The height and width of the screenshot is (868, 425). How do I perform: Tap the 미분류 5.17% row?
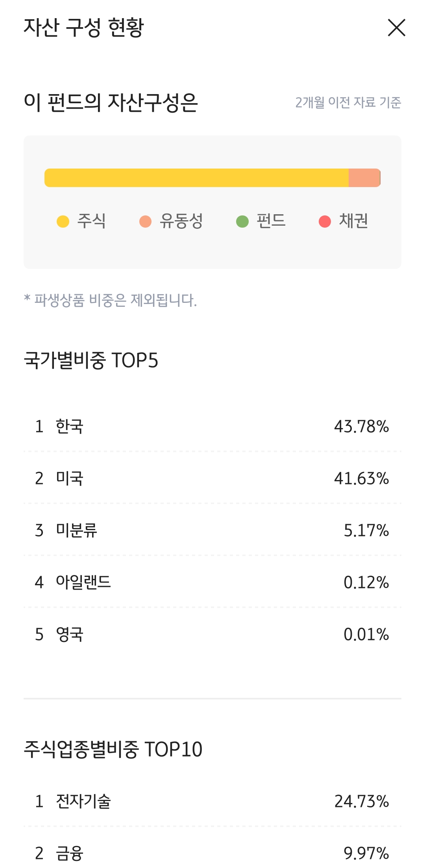point(213,530)
